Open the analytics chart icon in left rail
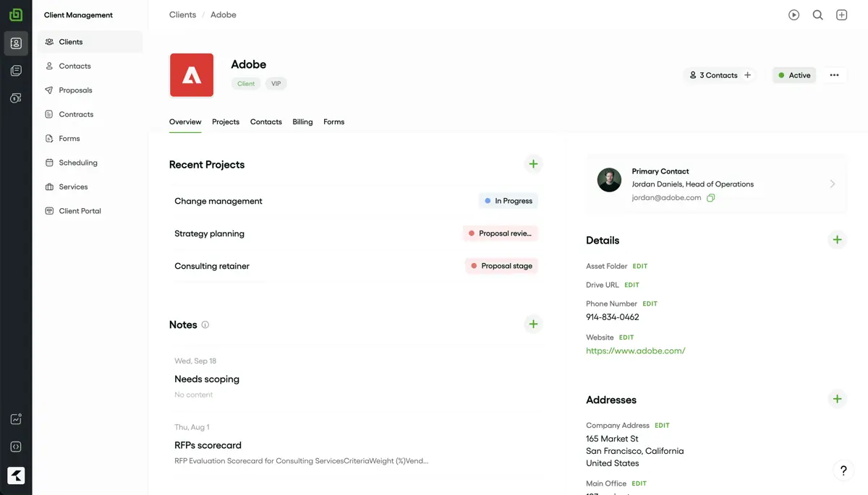 click(x=16, y=419)
